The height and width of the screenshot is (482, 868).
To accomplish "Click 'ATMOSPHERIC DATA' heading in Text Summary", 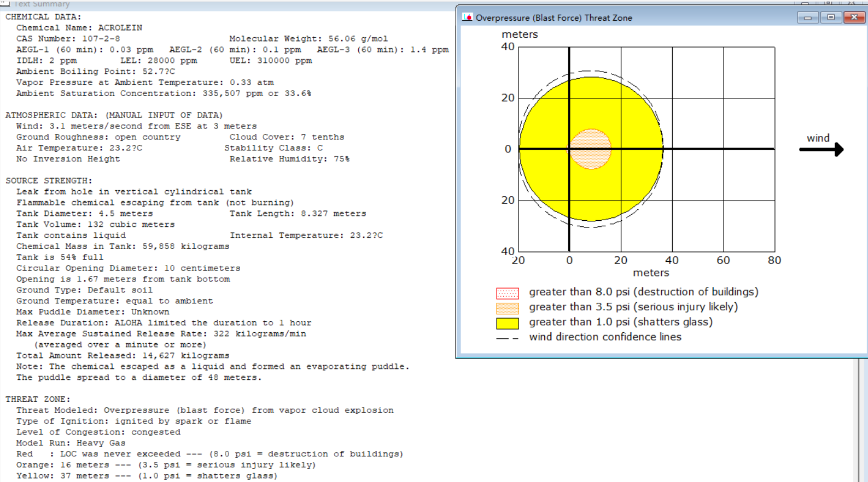I will point(114,115).
